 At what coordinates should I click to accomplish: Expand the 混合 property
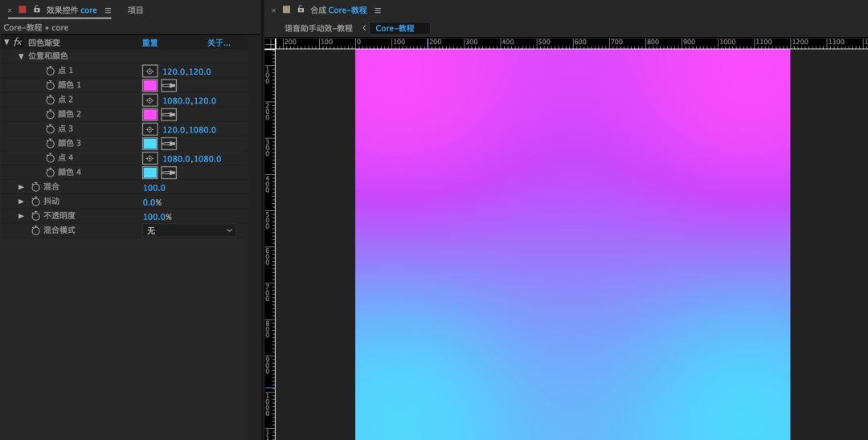21,187
